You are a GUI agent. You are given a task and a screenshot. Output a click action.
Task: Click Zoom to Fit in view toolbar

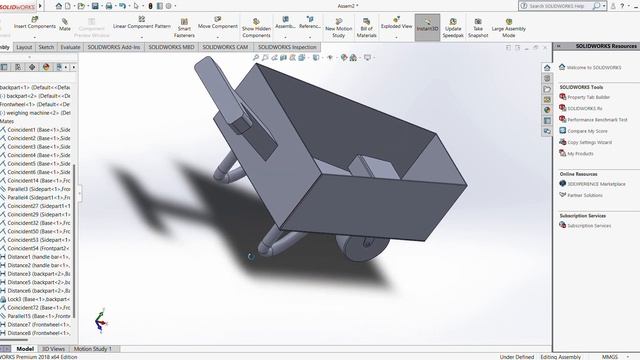256,58
